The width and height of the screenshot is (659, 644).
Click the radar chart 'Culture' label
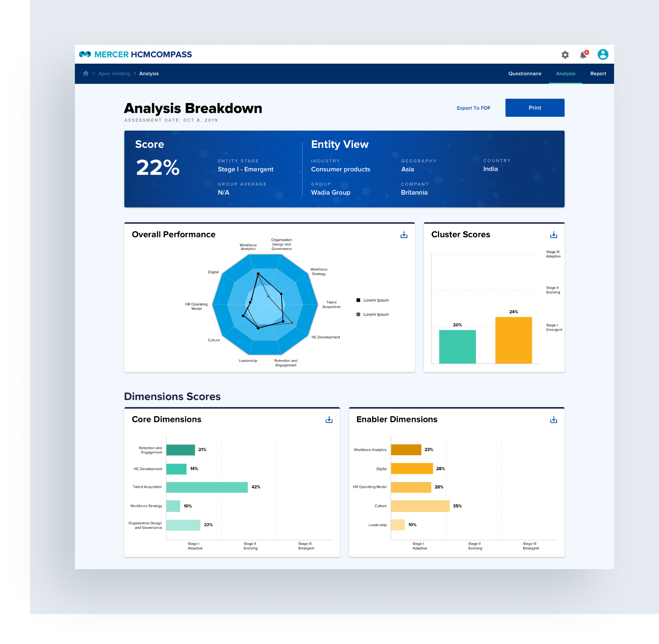point(213,340)
